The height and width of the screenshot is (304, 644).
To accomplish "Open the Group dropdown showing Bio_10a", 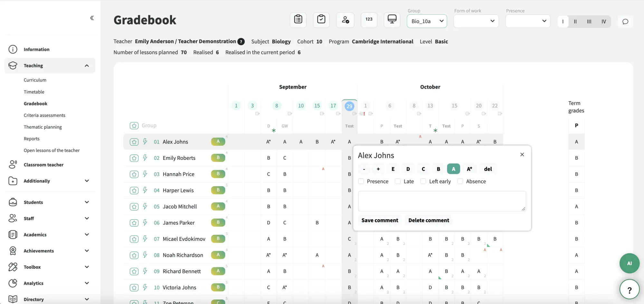I will 427,21.
